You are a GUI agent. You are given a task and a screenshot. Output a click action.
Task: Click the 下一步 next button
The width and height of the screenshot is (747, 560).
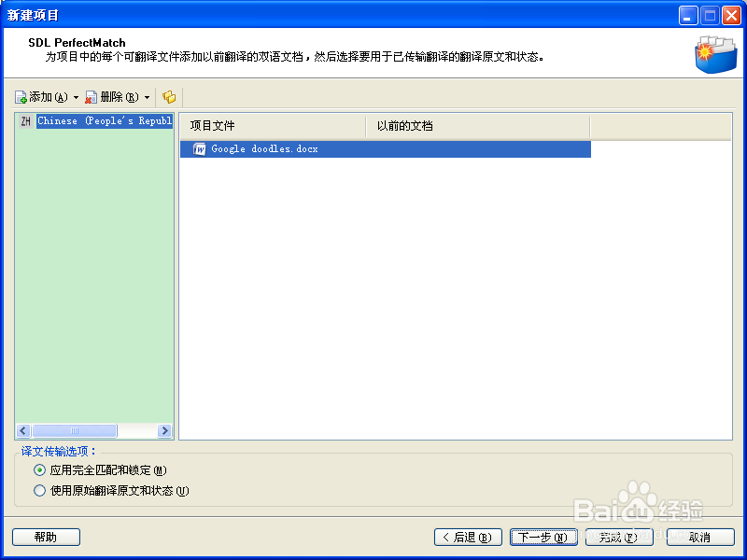543,538
